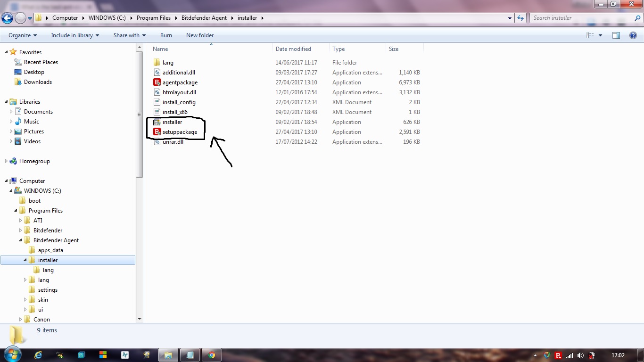Click the search magnifier icon
Viewport: 644px width, 362px height.
pos(636,18)
